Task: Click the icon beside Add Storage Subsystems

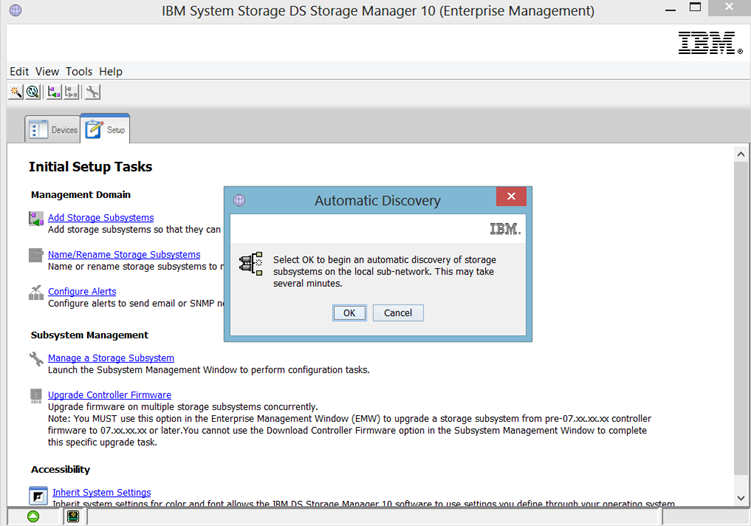Action: point(36,219)
